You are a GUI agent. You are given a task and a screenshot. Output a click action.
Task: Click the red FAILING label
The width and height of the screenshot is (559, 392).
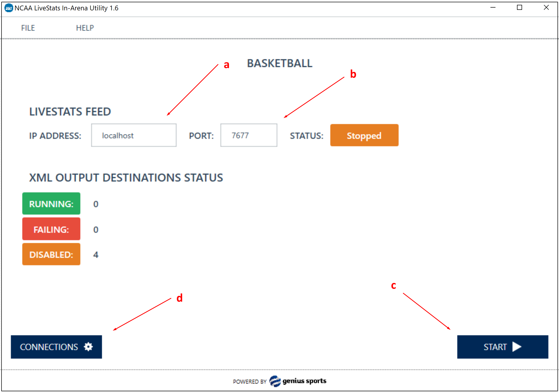[x=51, y=229]
